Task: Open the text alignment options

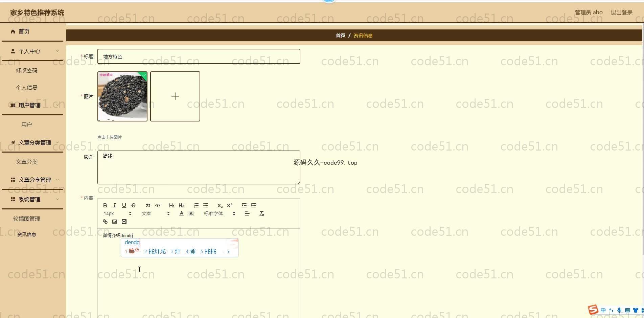Action: 247,213
